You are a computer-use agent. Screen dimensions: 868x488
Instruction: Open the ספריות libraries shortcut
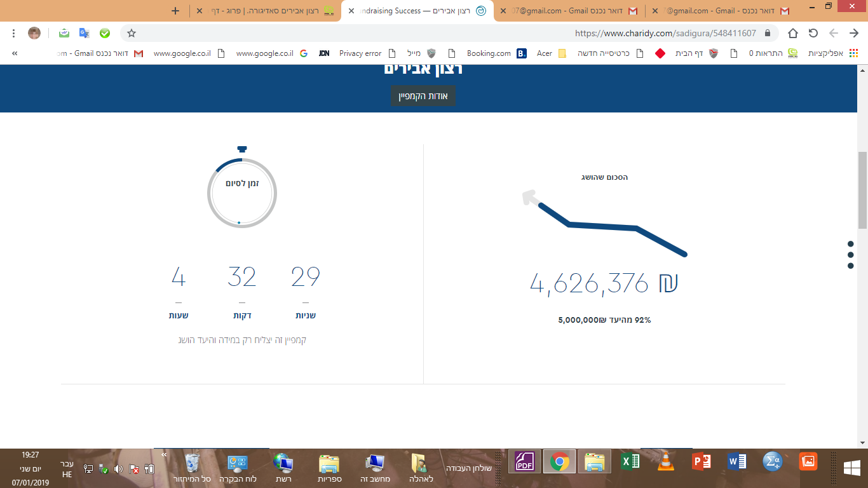329,468
